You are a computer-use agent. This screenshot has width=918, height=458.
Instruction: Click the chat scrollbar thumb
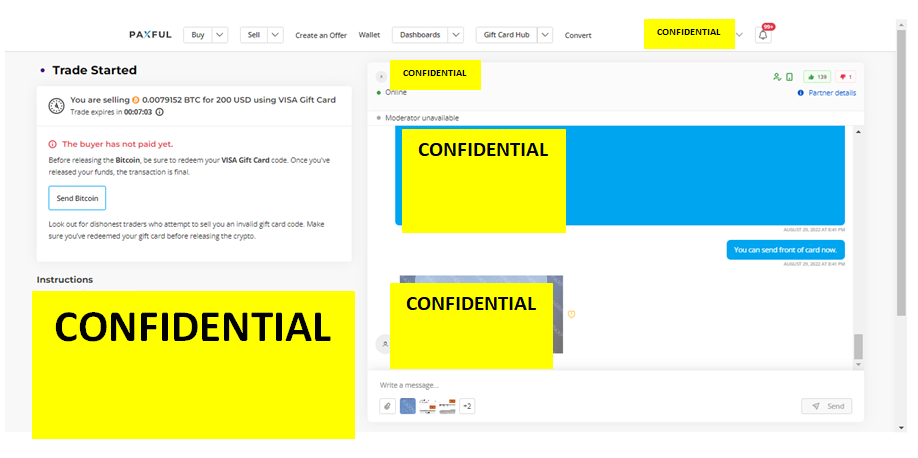coord(858,347)
